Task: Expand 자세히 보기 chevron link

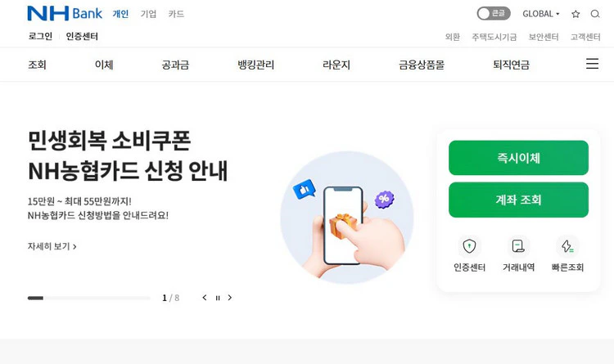Action: 52,246
